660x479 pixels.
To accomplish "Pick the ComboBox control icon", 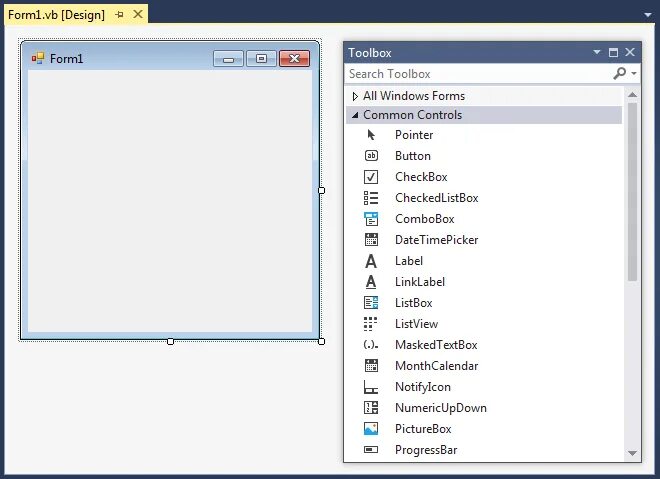I will tap(371, 219).
